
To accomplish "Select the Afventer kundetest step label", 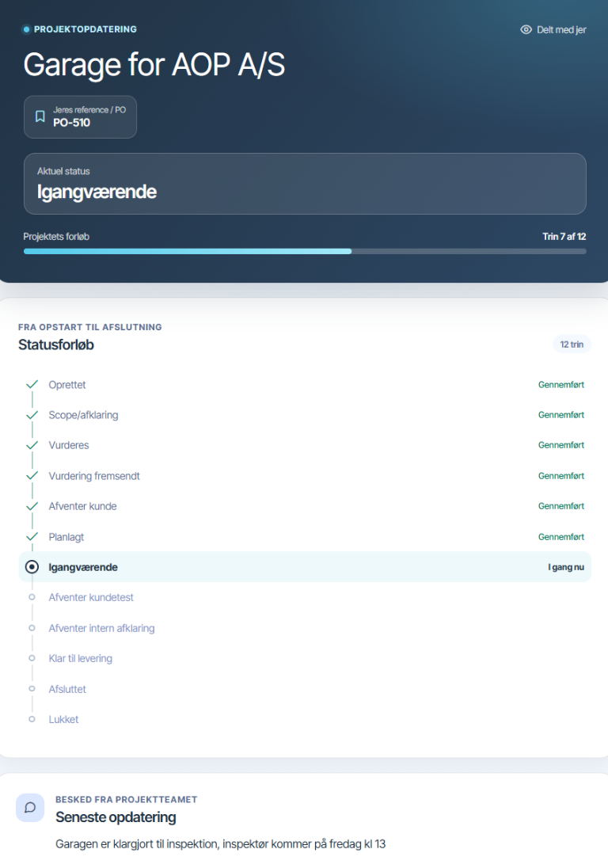I will click(91, 597).
